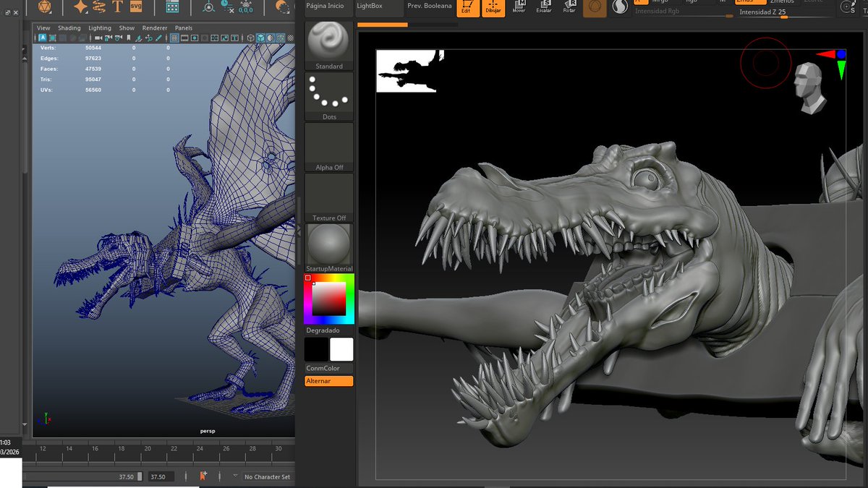This screenshot has width=868, height=488.
Task: Click the S-shaped sculptris icon
Action: 620,7
